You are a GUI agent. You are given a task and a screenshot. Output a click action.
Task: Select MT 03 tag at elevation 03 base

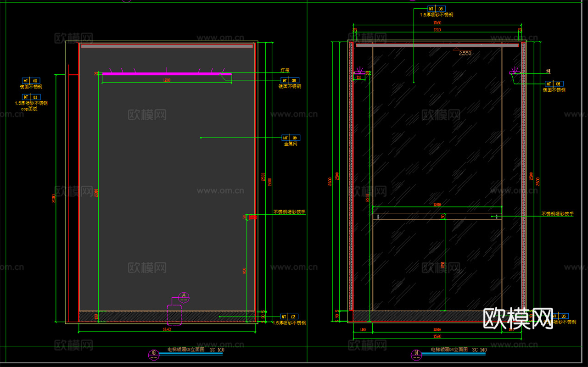(x=289, y=317)
